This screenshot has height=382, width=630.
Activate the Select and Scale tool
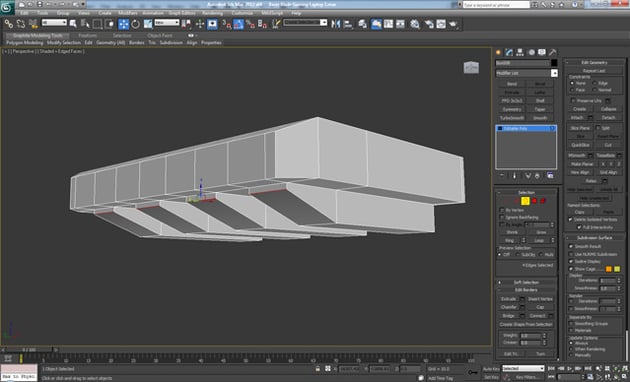(148, 24)
